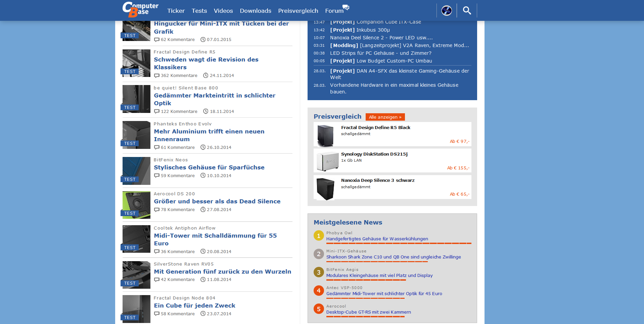Go to Videos section
The width and height of the screenshot is (644, 324).
[223, 11]
